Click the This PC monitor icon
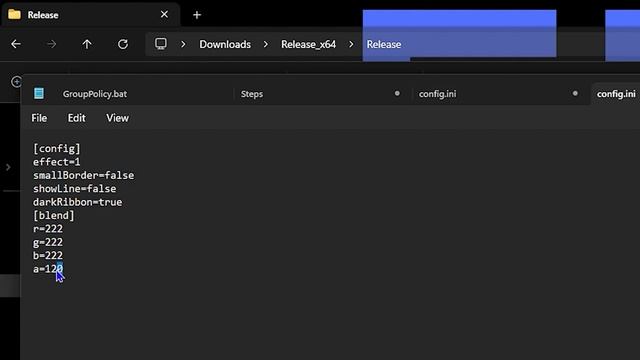 click(x=161, y=44)
